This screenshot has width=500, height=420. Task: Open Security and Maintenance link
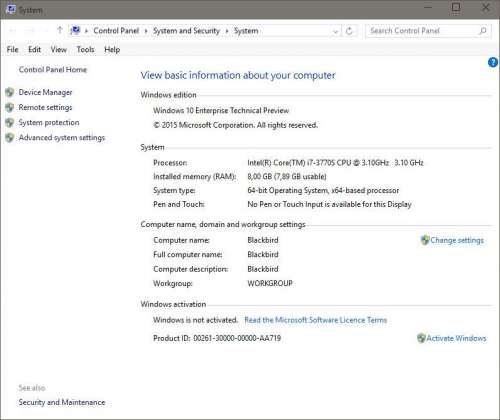click(62, 402)
